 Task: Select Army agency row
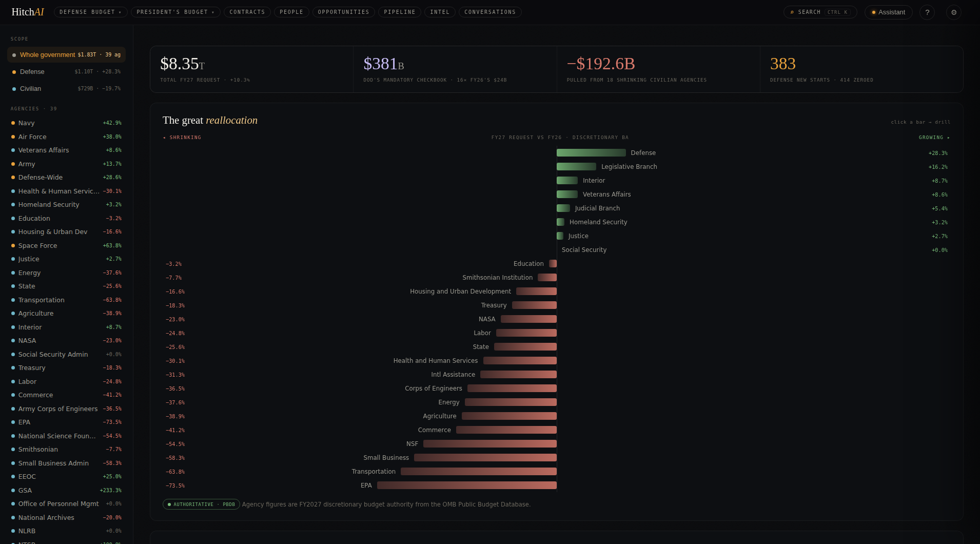pyautogui.click(x=66, y=164)
